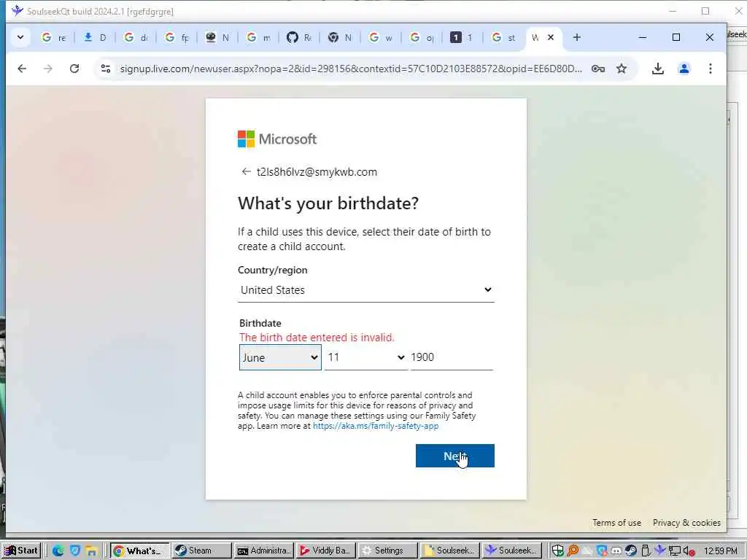Click the birth year field showing 1900

click(452, 357)
